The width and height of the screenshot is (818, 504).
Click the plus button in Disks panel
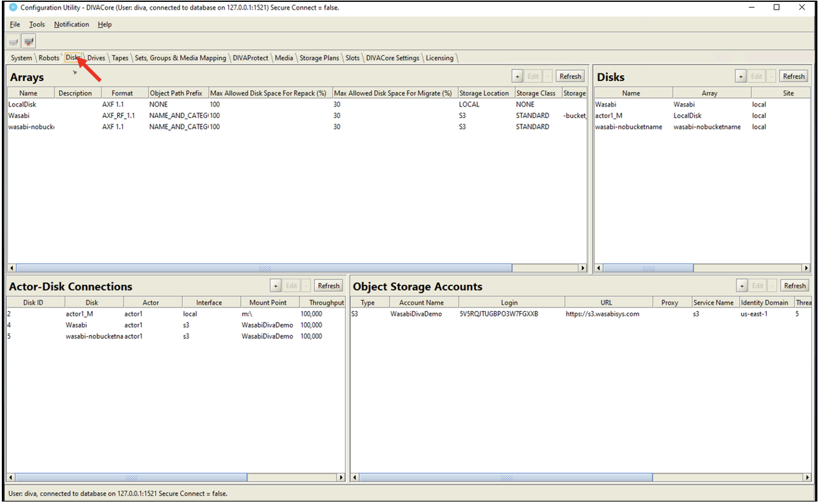(741, 76)
